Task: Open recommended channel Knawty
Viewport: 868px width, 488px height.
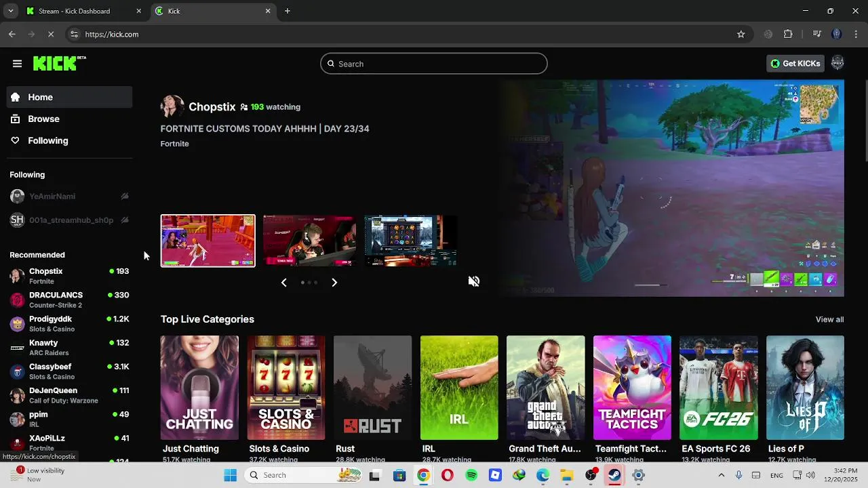Action: coord(69,348)
